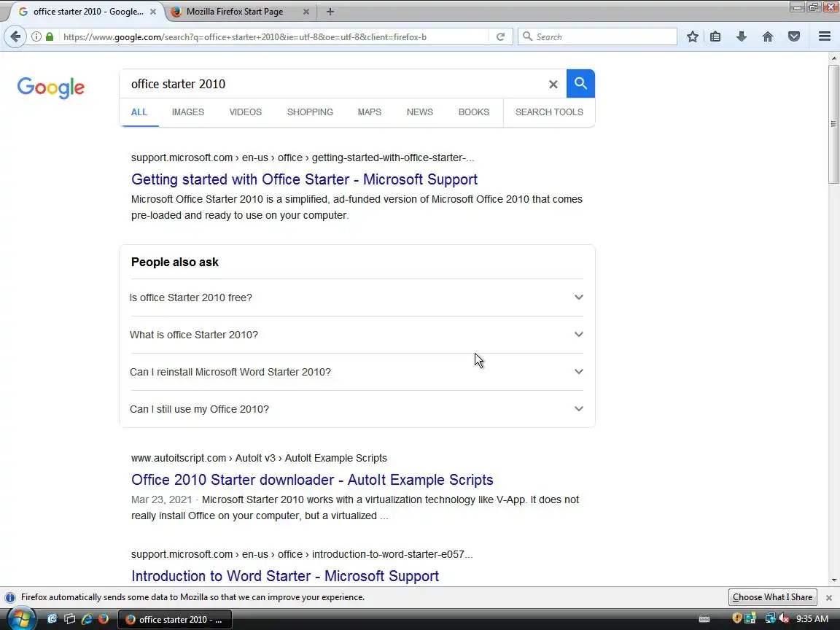Click the office starter 2010 taskbar button
This screenshot has width=840, height=630.
coord(175,619)
